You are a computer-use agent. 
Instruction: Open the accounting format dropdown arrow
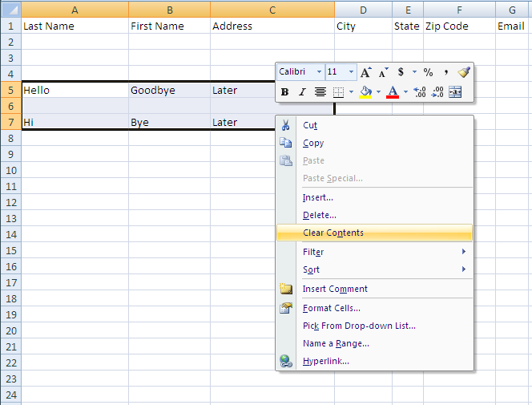[414, 71]
